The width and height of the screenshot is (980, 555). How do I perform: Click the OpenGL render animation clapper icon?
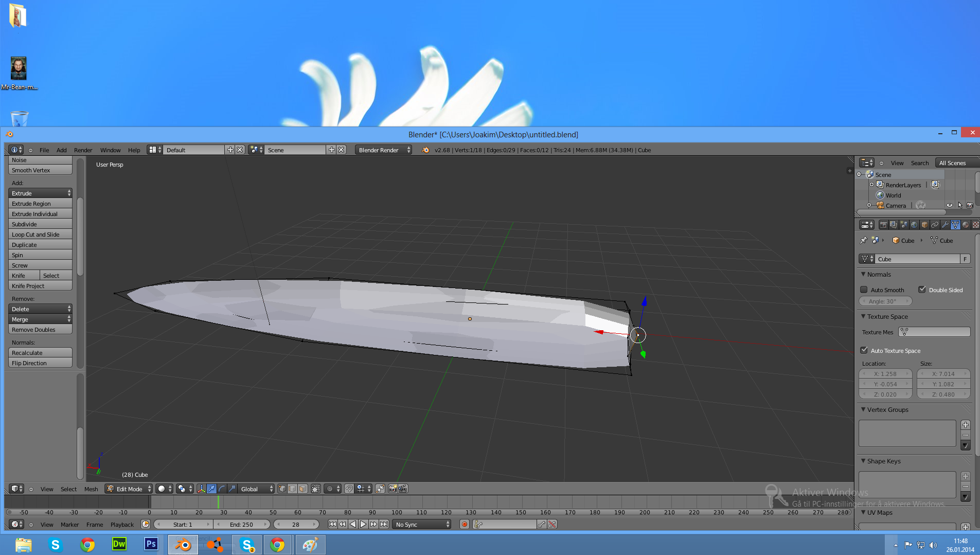403,489
